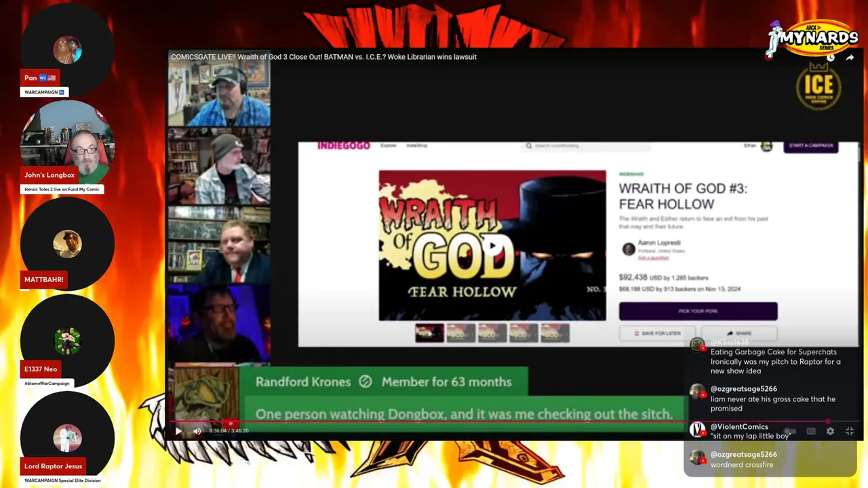
Task: Click the John's Longbox name label
Action: (50, 175)
